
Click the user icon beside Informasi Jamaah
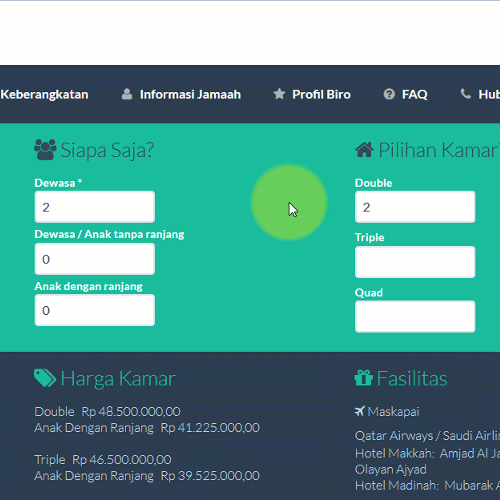pos(127,94)
